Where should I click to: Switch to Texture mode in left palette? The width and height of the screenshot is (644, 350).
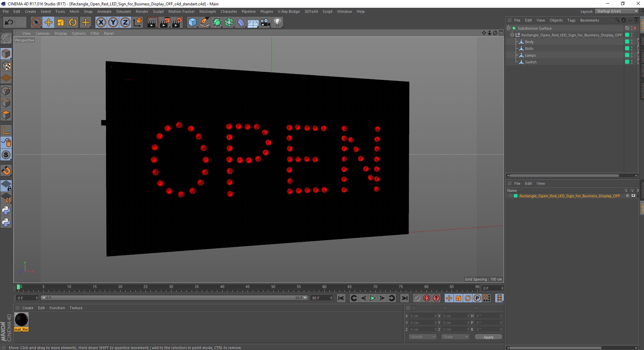coord(6,66)
